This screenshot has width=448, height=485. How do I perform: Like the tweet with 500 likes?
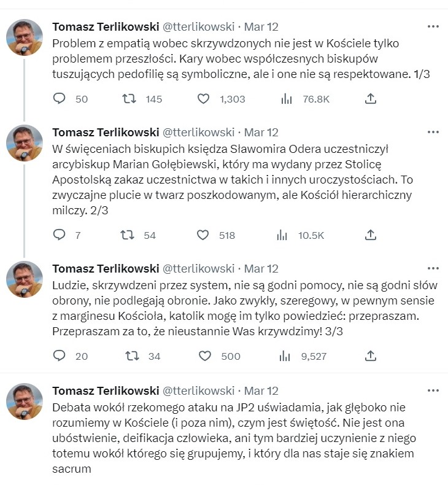point(204,356)
